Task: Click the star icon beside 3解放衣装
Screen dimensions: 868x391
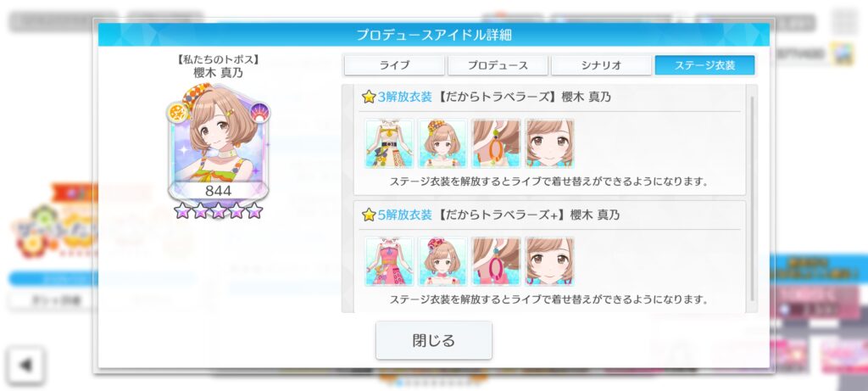Action: coord(369,97)
